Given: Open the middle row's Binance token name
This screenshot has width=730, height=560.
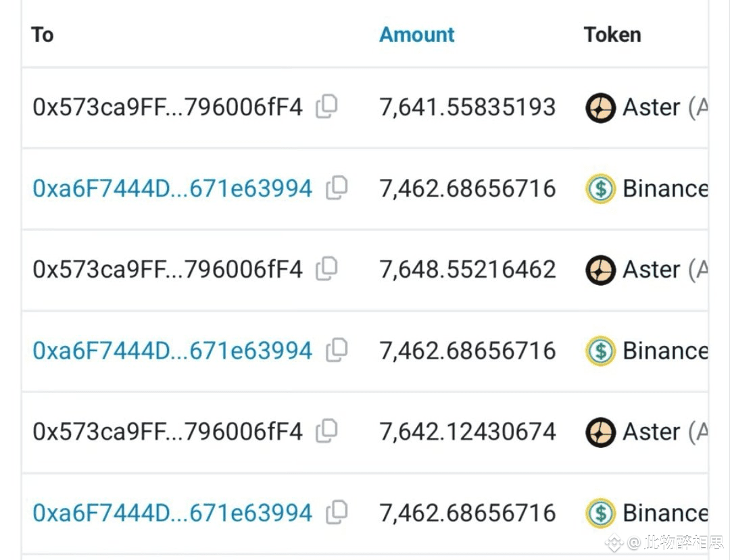Looking at the screenshot, I should 665,351.
